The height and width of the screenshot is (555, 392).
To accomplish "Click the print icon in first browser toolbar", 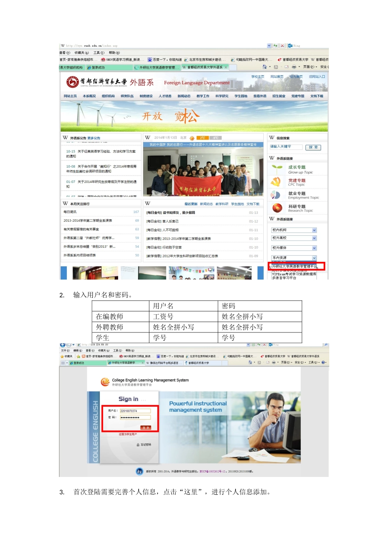I will 294,67.
